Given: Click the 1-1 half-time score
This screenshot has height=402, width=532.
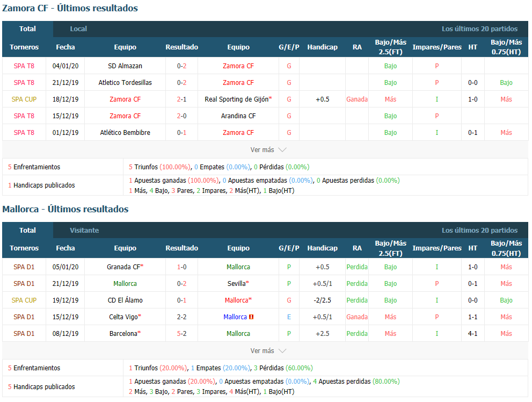Looking at the screenshot, I should point(472,317).
